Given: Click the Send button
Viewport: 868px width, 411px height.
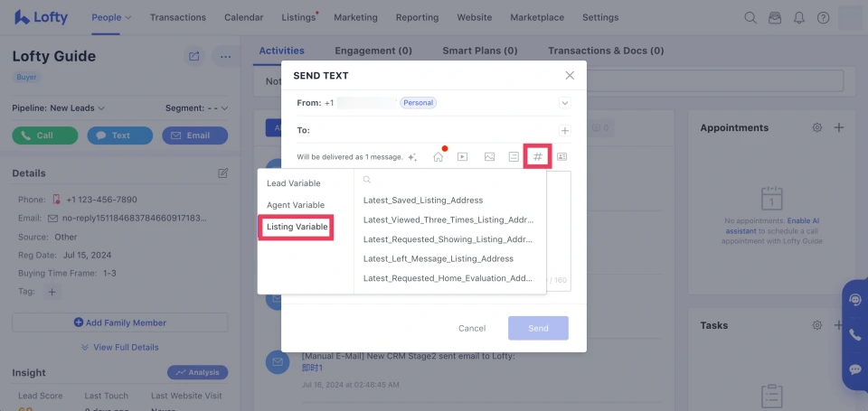Looking at the screenshot, I should [x=538, y=328].
